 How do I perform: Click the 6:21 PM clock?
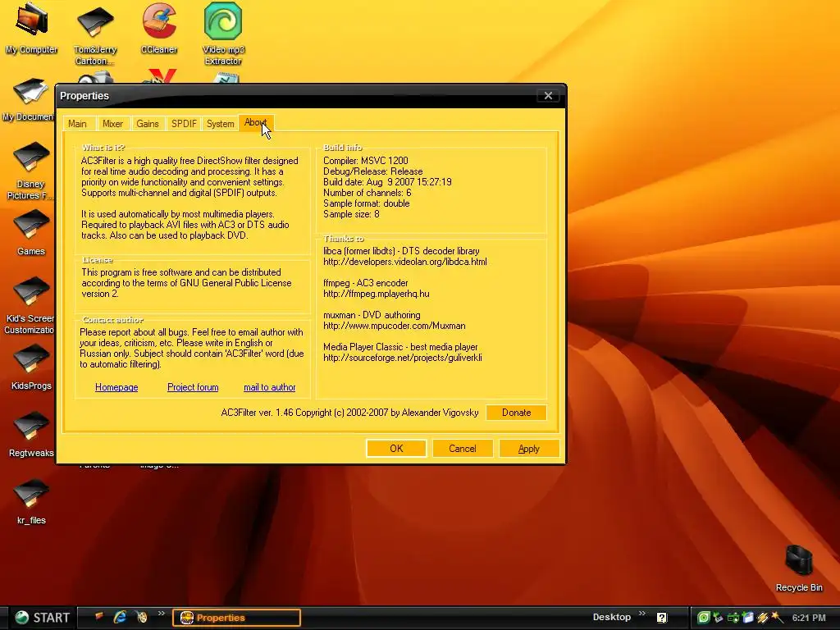809,618
